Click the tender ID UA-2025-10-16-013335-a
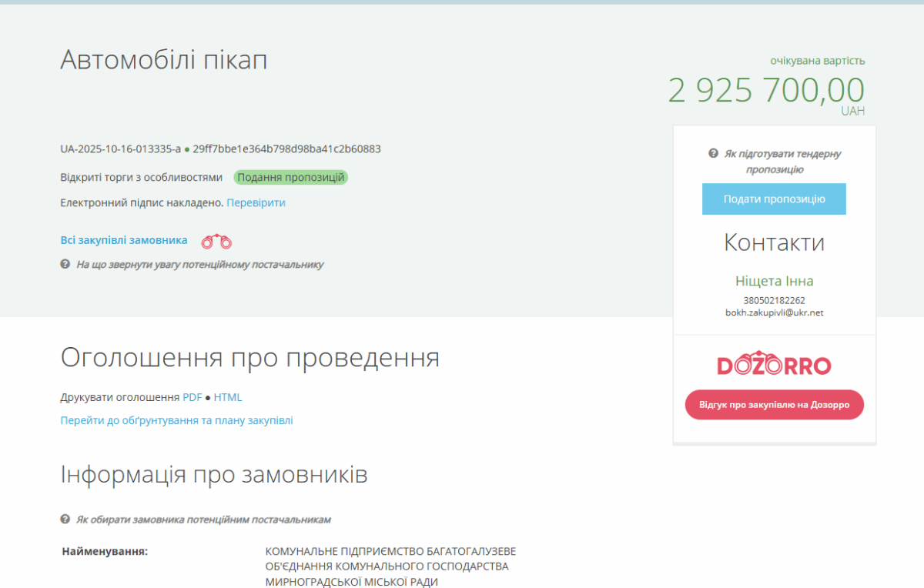 coord(121,149)
